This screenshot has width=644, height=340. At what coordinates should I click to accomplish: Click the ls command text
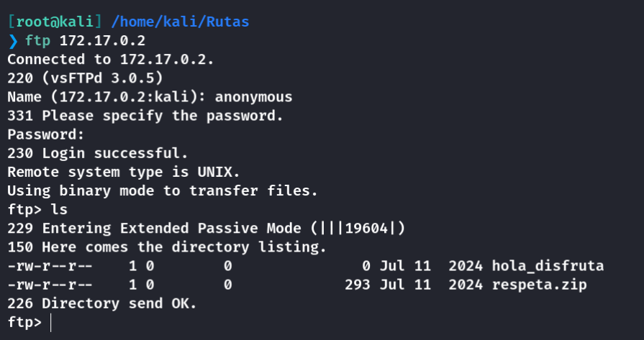click(x=59, y=210)
